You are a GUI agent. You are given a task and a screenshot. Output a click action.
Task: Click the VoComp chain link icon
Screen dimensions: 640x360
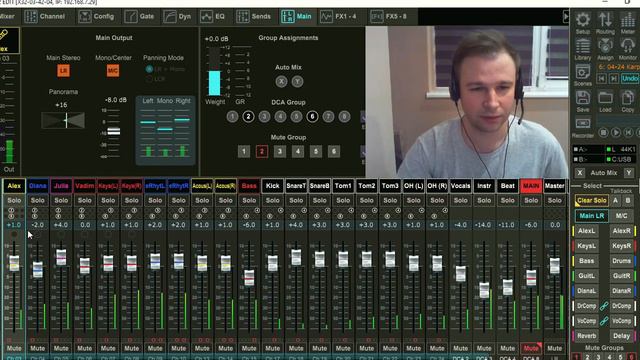click(604, 321)
